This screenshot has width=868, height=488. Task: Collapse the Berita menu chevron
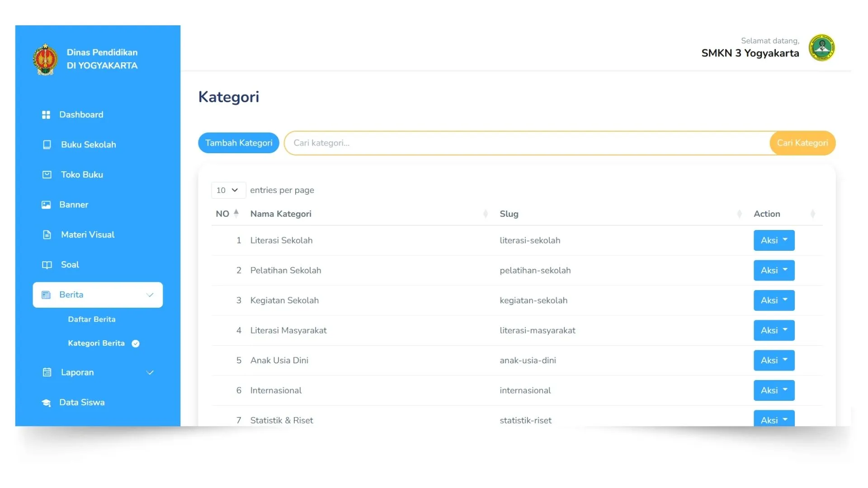pos(150,295)
